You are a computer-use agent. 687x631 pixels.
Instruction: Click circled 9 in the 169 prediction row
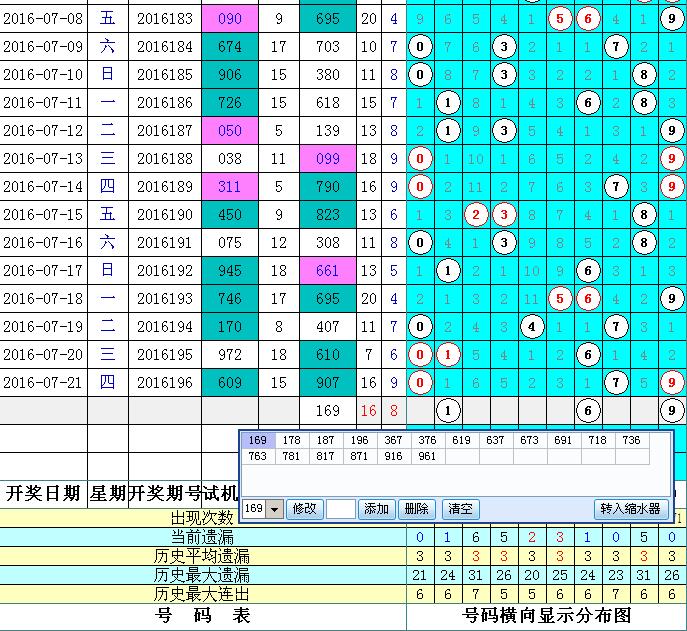[673, 409]
